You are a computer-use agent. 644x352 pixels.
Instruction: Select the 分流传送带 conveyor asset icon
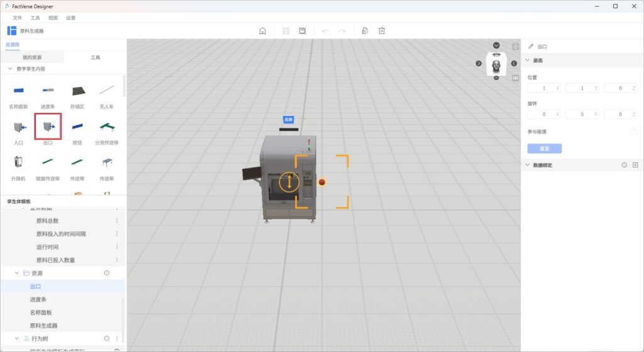tap(106, 127)
